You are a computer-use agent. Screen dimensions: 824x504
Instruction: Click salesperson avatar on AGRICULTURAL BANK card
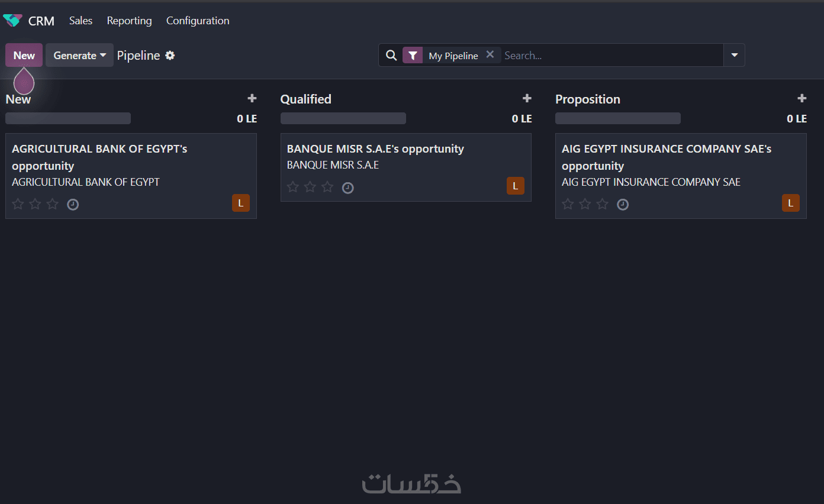pos(241,203)
